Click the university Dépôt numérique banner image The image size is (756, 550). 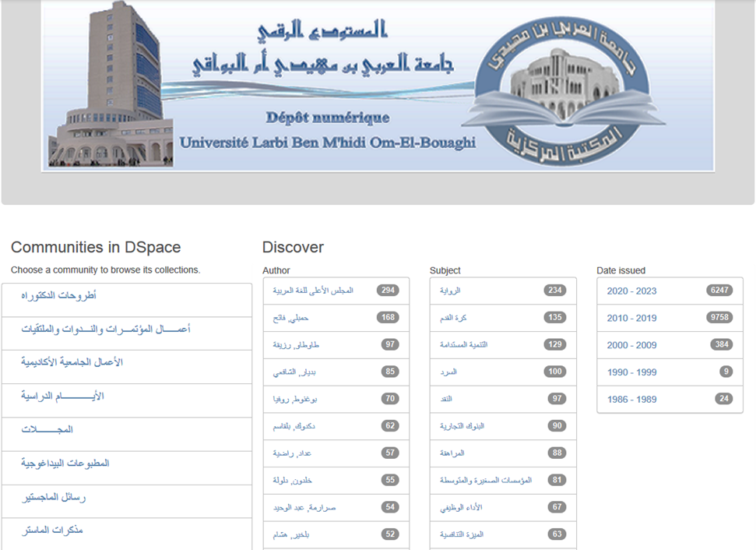[378, 86]
